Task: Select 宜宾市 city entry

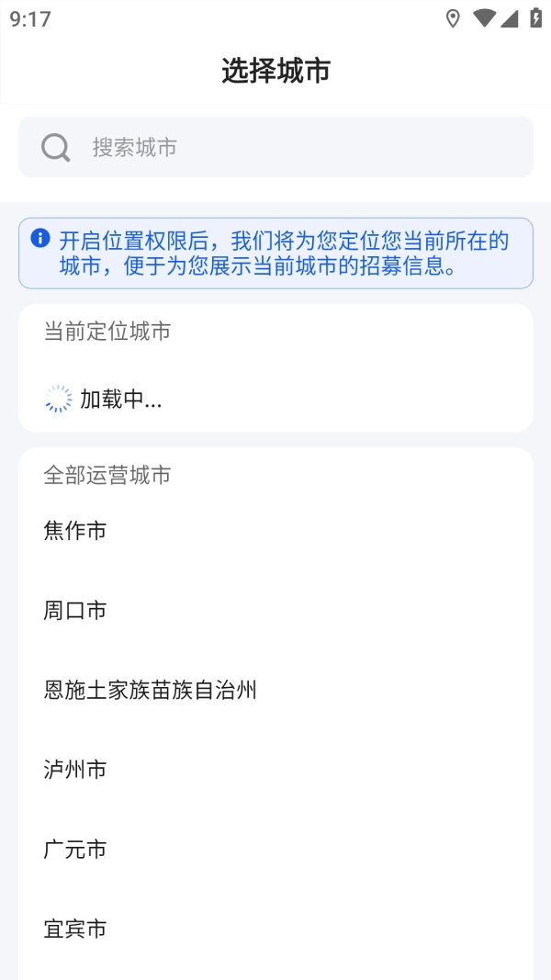Action: (x=75, y=929)
